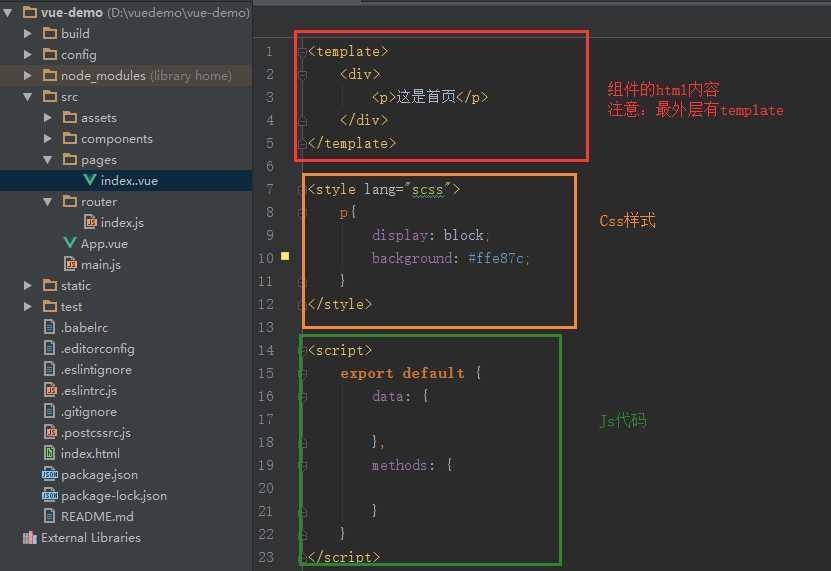Screen dimensions: 831x571
Task: Click the test folder icon
Action: pos(50,306)
